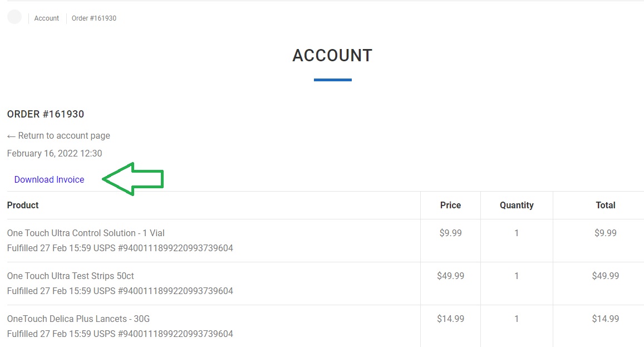Click USPS tracking number under Test Strips
Image resolution: width=644 pixels, height=347 pixels.
(175, 291)
